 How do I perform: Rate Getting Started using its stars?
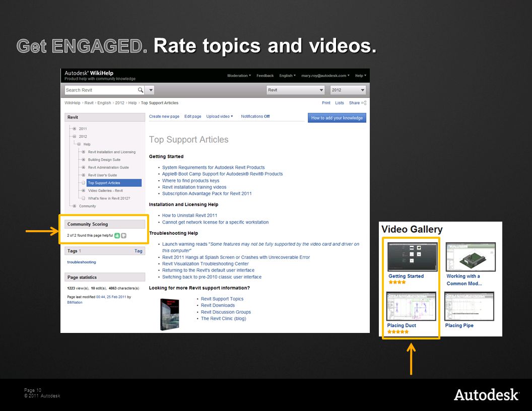click(397, 282)
